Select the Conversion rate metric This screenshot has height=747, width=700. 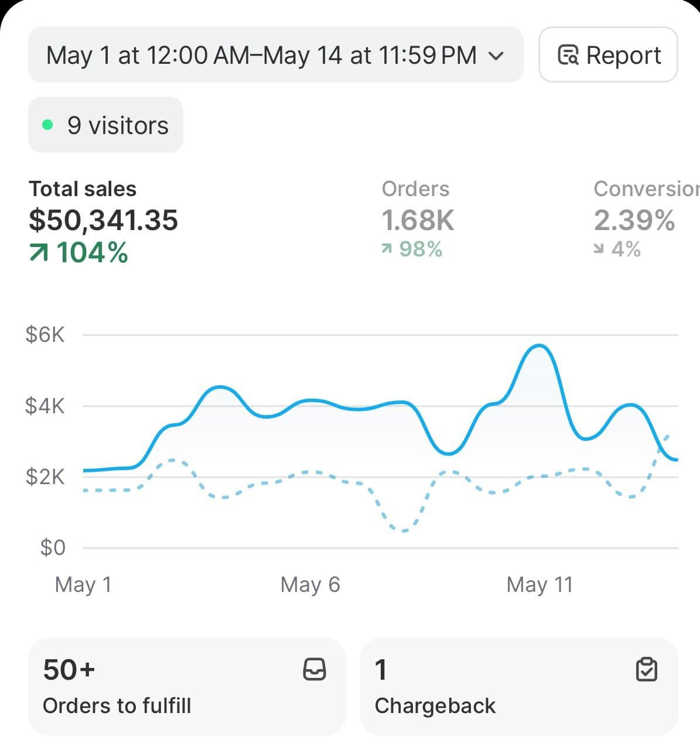point(647,219)
